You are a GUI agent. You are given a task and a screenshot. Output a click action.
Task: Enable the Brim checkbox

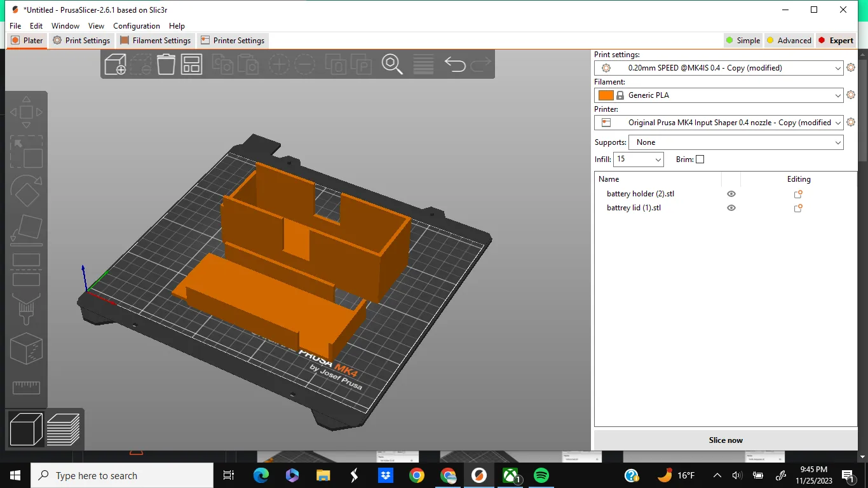[700, 159]
